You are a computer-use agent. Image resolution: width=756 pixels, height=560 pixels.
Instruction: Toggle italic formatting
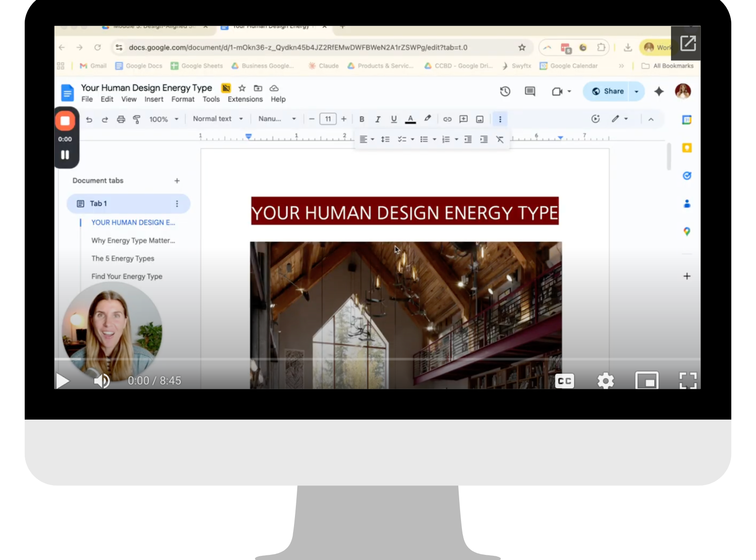[x=378, y=119]
